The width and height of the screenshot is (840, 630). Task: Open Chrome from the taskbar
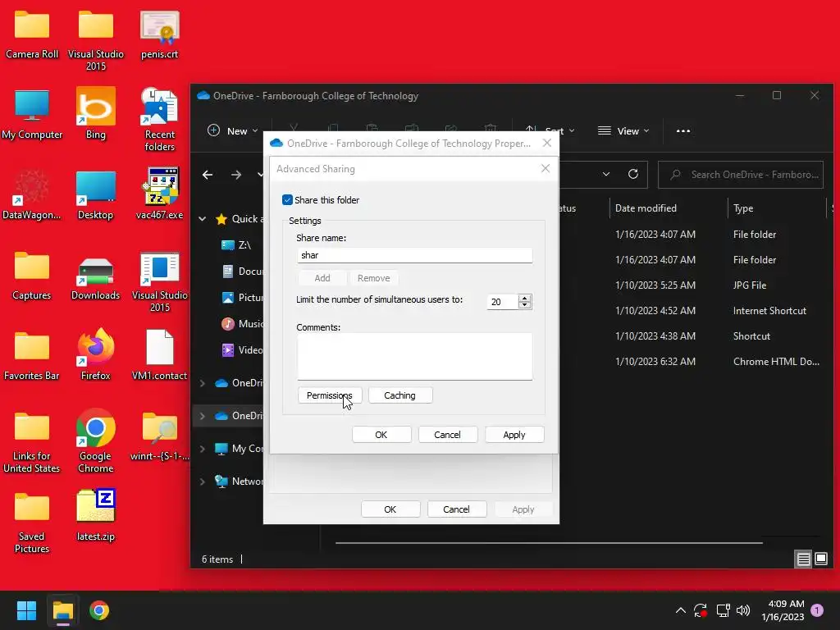99,610
